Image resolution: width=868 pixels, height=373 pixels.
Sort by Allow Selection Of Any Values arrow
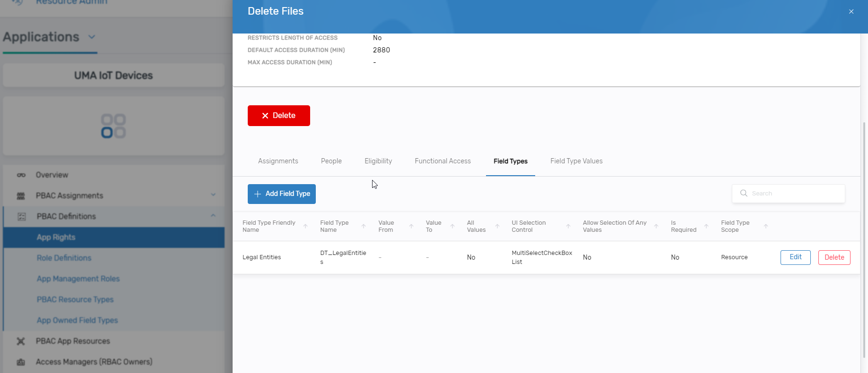click(x=656, y=226)
